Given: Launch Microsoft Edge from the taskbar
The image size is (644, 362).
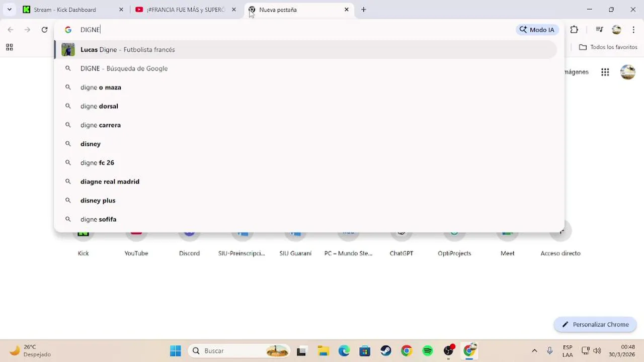Looking at the screenshot, I should pos(344,351).
